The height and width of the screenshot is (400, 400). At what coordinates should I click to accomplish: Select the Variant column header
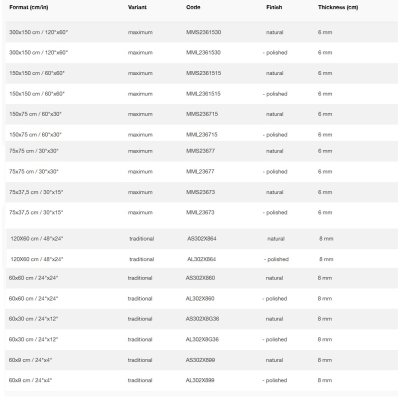point(137,7)
